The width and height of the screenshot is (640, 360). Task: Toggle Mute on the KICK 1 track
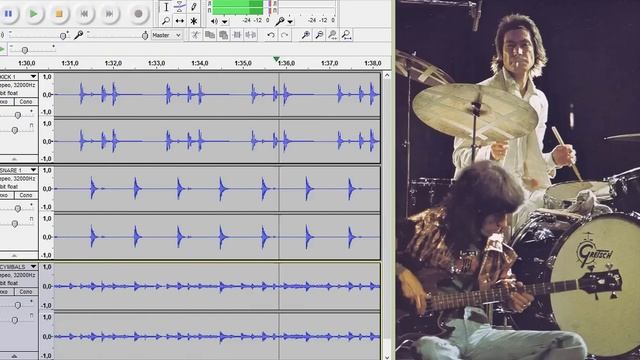[6, 102]
